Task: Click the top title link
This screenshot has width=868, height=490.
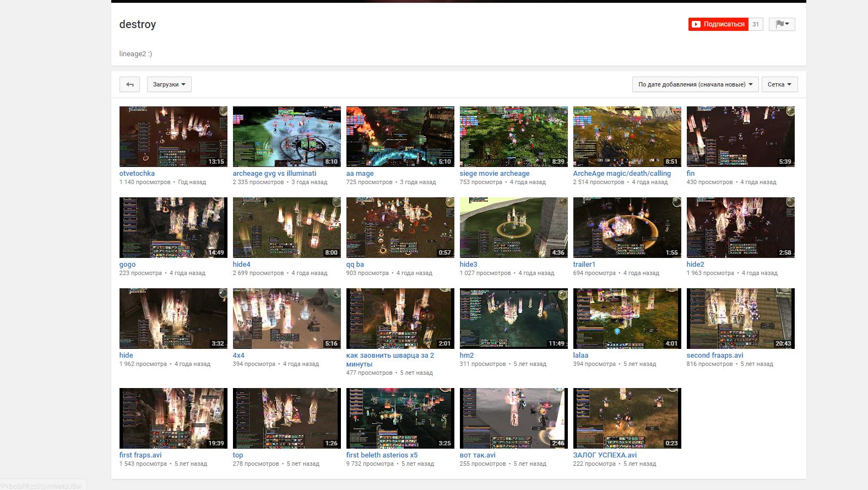Action: pyautogui.click(x=238, y=455)
